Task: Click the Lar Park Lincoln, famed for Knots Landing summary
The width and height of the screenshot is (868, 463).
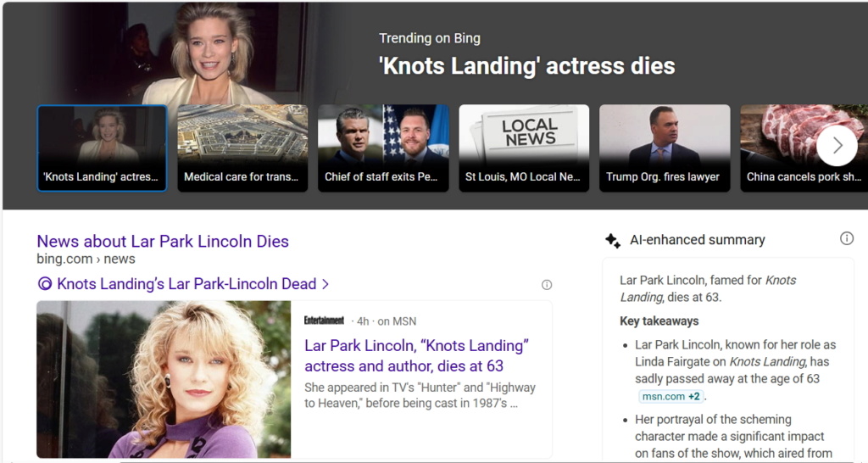Action: click(x=708, y=288)
